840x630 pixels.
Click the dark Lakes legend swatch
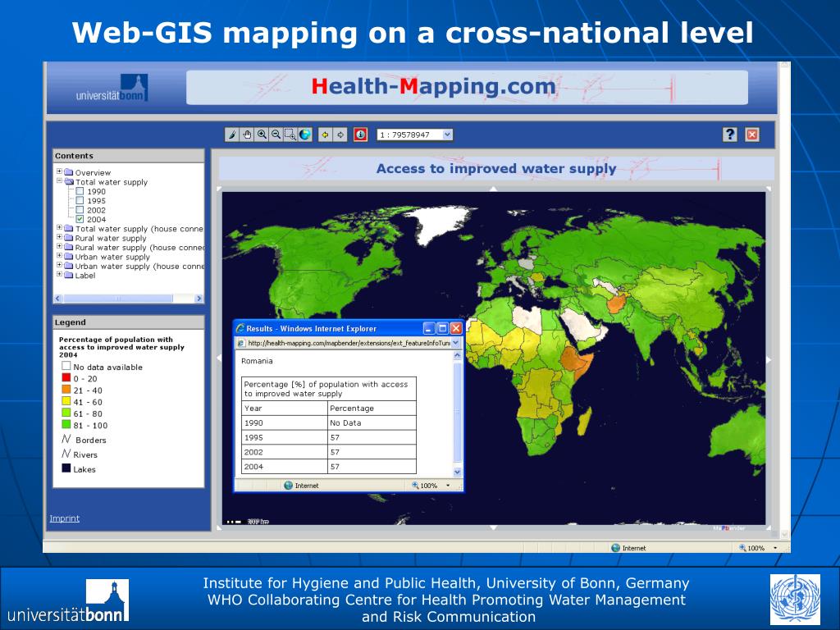coord(66,468)
